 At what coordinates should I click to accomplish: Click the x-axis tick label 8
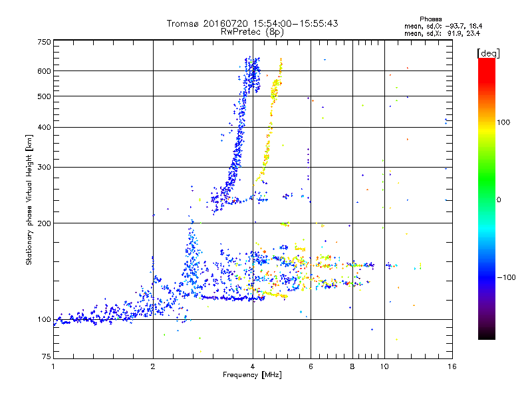(352, 366)
